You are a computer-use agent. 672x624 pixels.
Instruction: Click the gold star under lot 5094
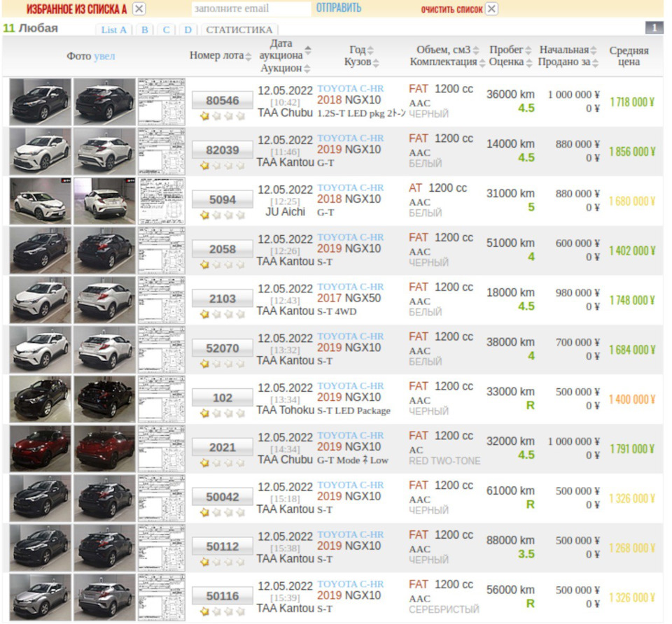click(205, 215)
